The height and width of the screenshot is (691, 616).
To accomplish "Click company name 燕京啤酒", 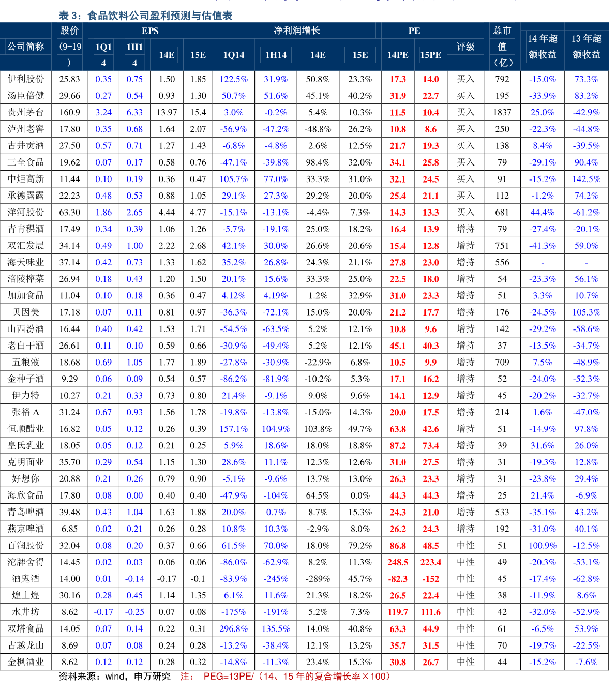I will pos(26,529).
